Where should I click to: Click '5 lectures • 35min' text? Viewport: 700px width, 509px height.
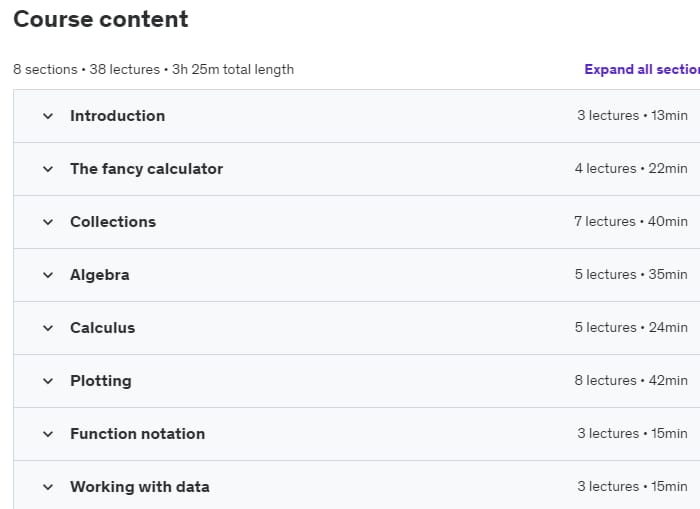(631, 275)
